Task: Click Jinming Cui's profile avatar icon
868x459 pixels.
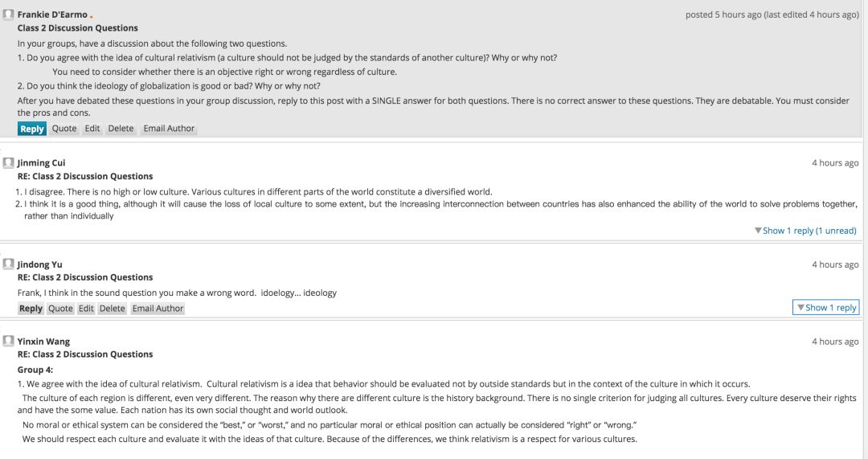Action: [8, 163]
